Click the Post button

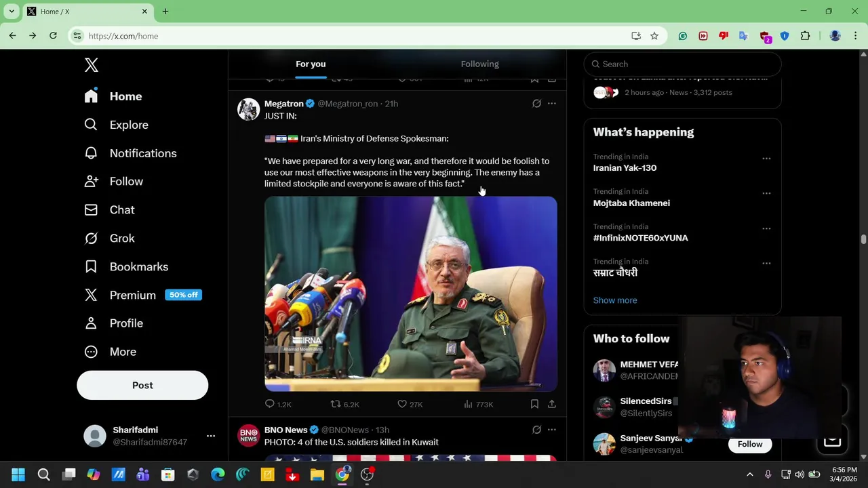[x=142, y=385]
